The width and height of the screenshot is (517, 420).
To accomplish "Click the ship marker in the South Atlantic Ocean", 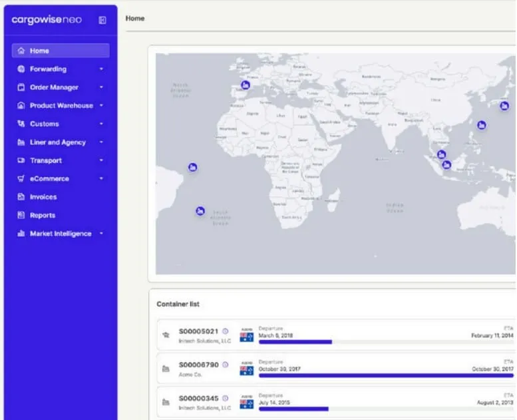I will [x=200, y=211].
